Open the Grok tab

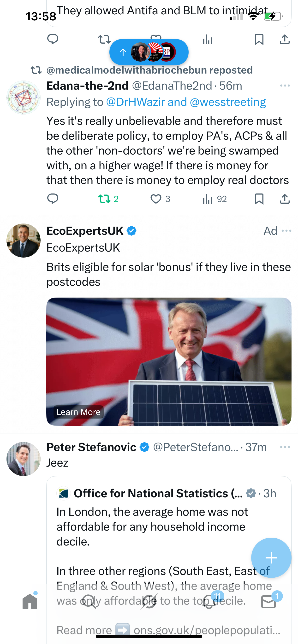[149, 602]
